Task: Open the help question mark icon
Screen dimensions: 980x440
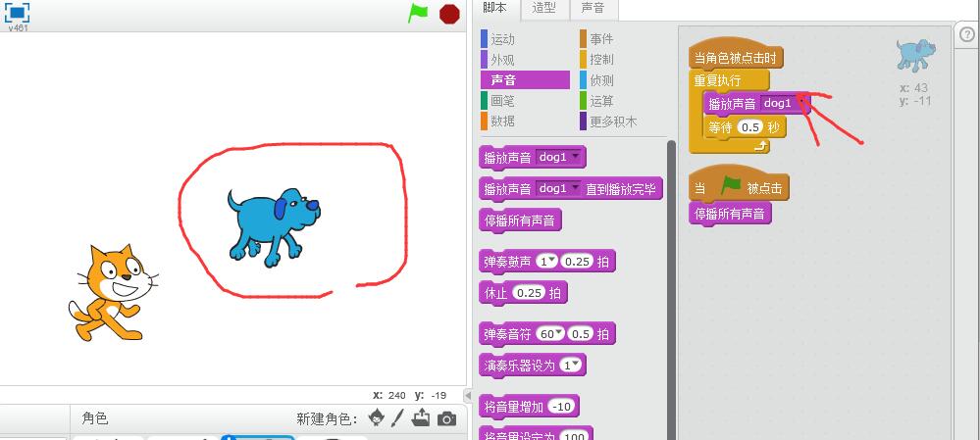Action: (x=966, y=35)
